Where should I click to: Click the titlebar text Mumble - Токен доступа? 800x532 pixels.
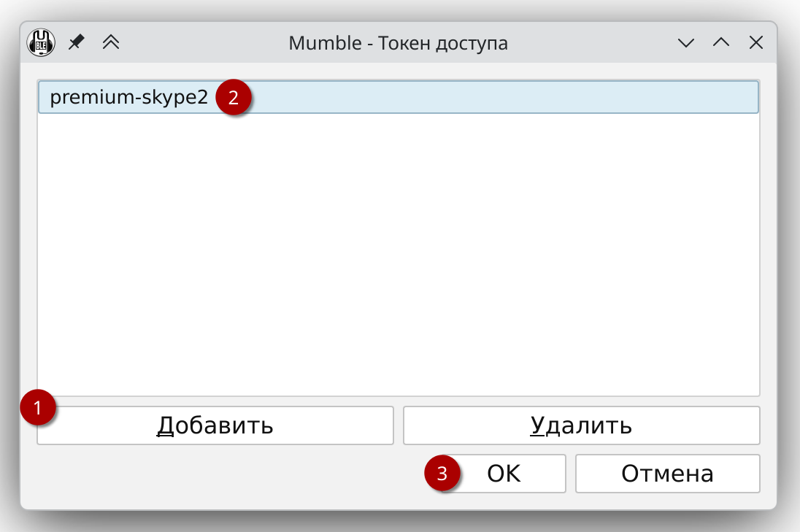point(399,42)
